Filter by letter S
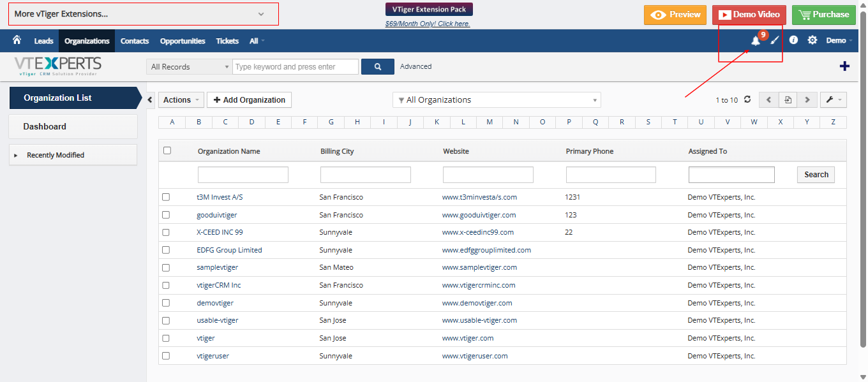Screen dimensions: 868x382 [648, 122]
